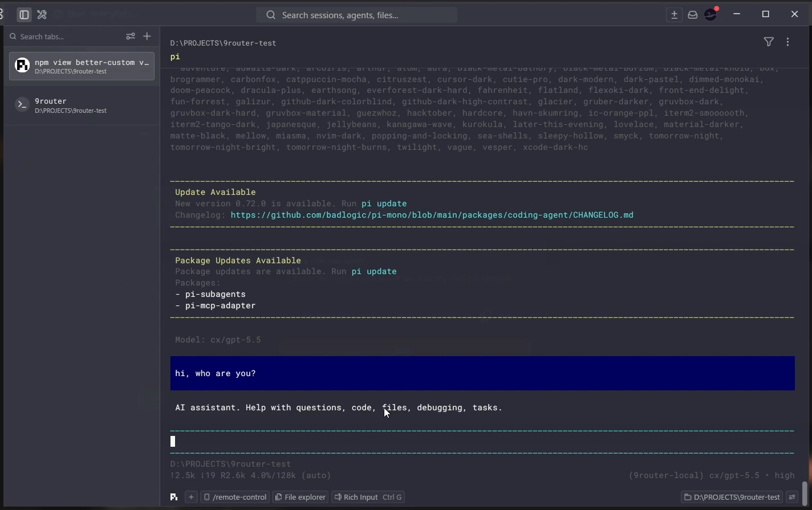Screen dimensions: 812x510
Task: Open the pi-mono CHANGELOG.md GitHub link
Action: (x=432, y=215)
